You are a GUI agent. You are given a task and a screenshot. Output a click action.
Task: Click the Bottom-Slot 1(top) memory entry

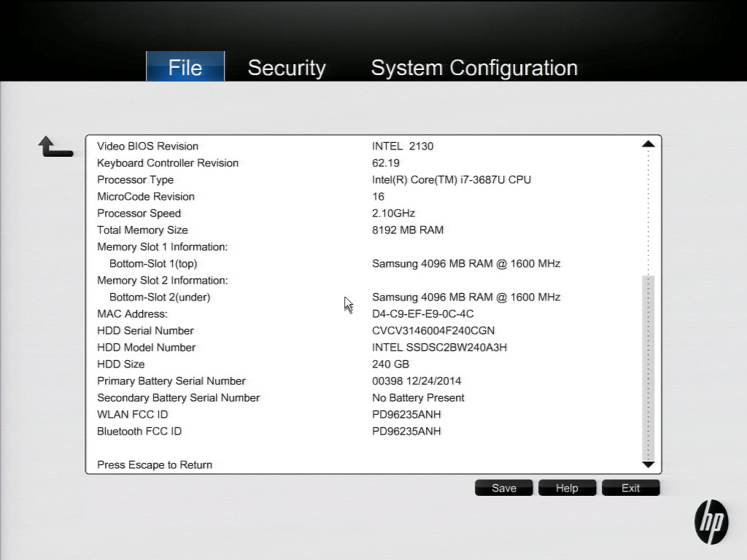pyautogui.click(x=153, y=263)
